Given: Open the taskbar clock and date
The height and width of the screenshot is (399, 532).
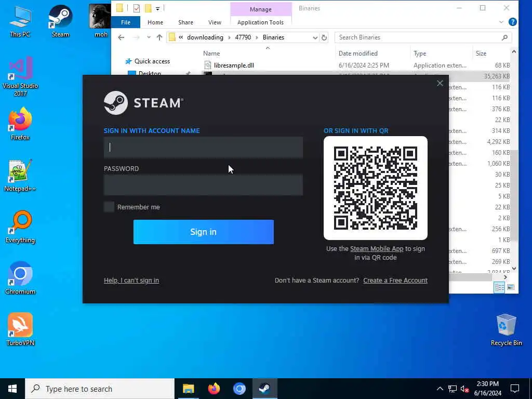Looking at the screenshot, I should coord(487,389).
